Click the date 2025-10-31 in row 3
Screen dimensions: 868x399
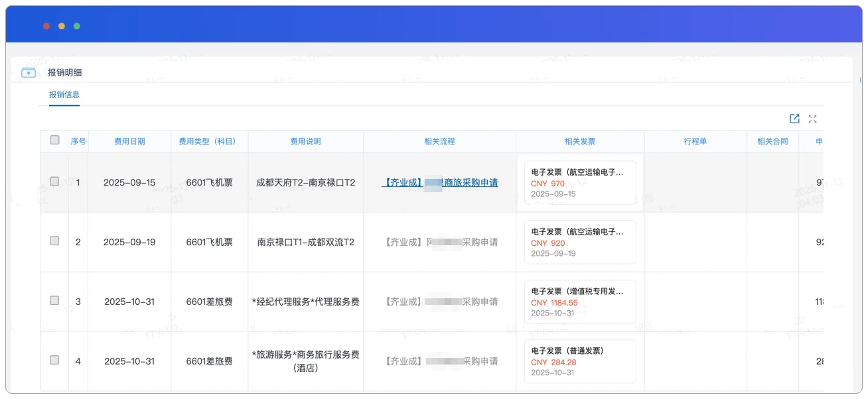(x=129, y=302)
